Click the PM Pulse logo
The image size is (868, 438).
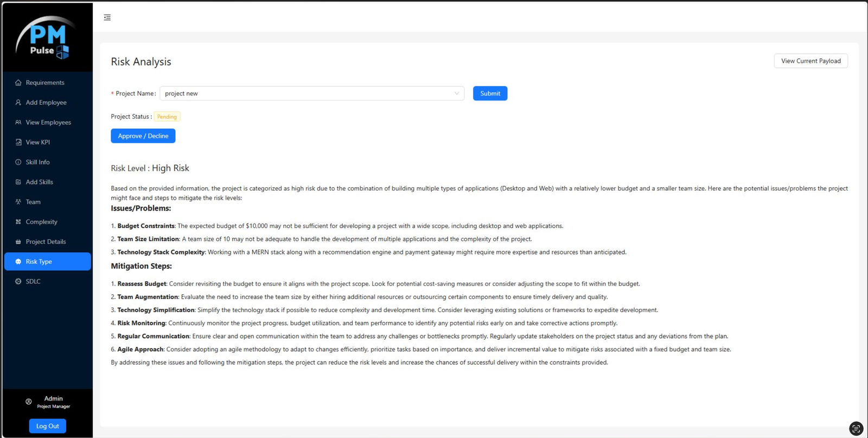tap(47, 38)
